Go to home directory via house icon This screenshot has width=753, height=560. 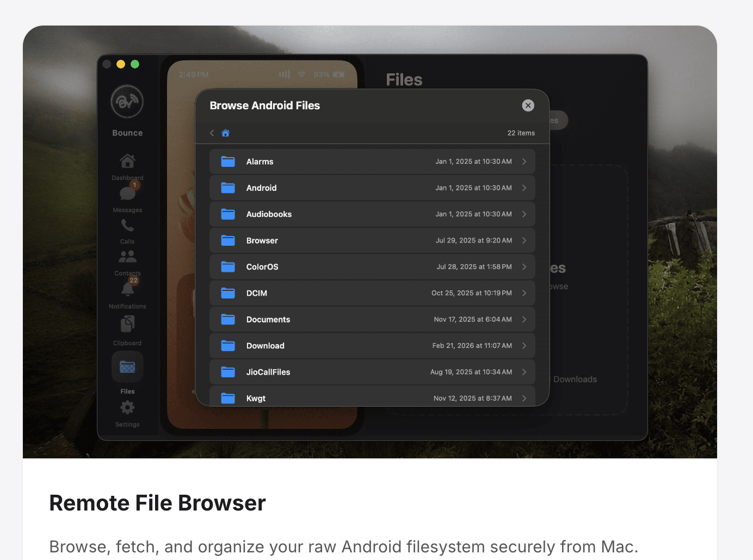coord(225,133)
